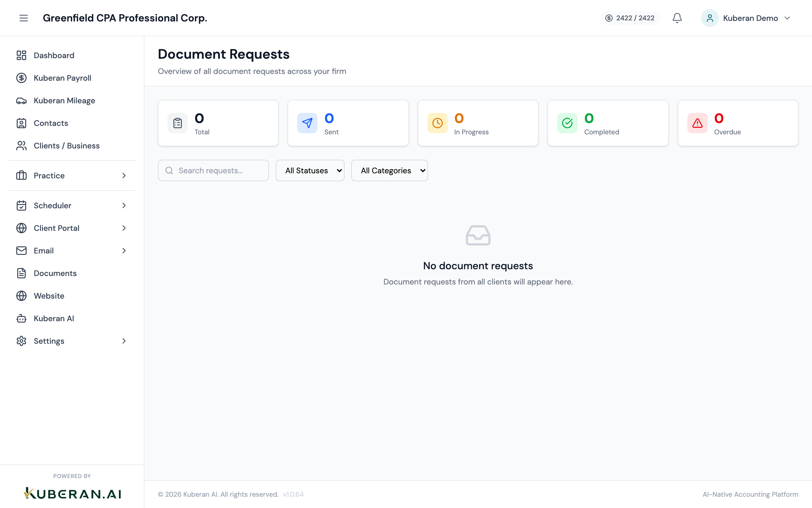Click the Kuberan AI robot icon
The width and height of the screenshot is (812, 508).
click(x=21, y=318)
